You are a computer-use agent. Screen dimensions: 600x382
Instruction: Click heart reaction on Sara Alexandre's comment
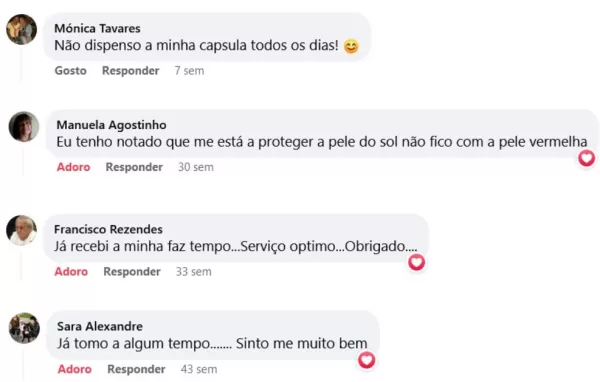366,360
